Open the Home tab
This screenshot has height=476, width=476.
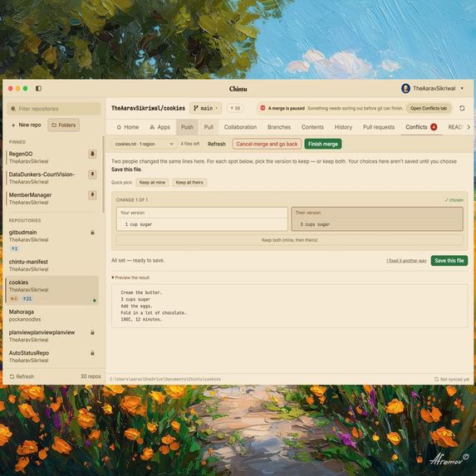pos(128,127)
